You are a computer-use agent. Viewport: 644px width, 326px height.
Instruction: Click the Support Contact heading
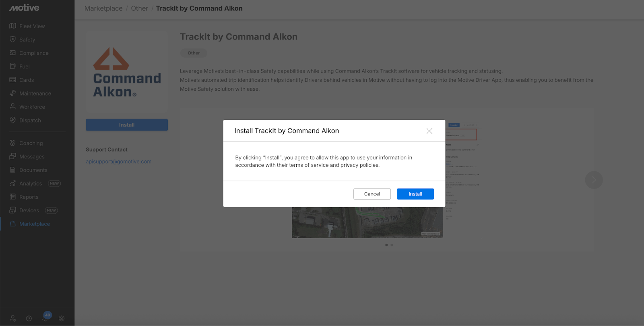(107, 150)
